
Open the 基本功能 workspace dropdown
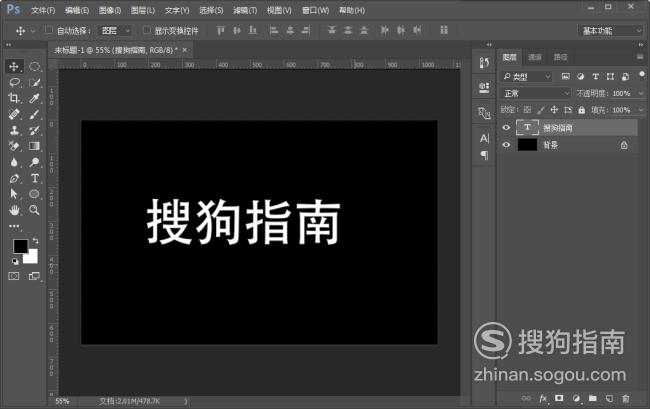click(610, 31)
